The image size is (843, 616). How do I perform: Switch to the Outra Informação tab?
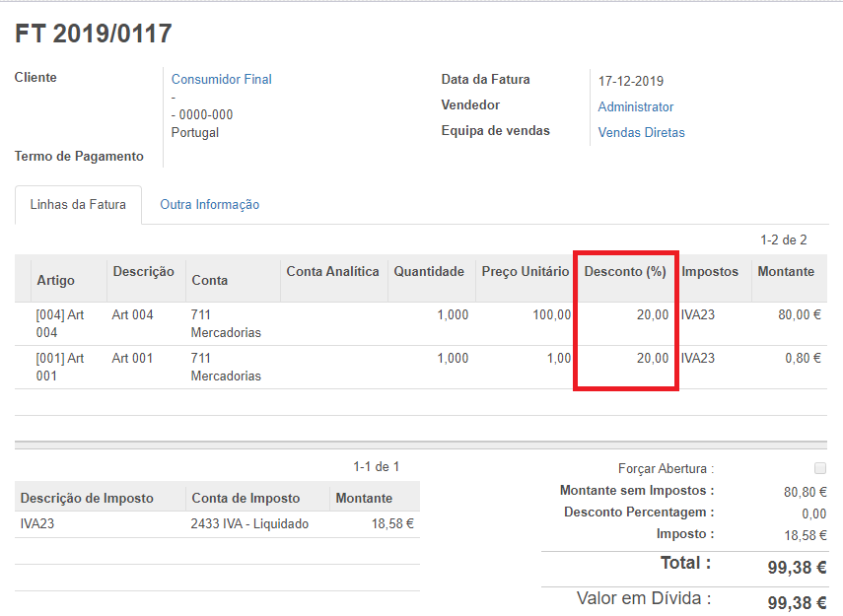point(209,205)
